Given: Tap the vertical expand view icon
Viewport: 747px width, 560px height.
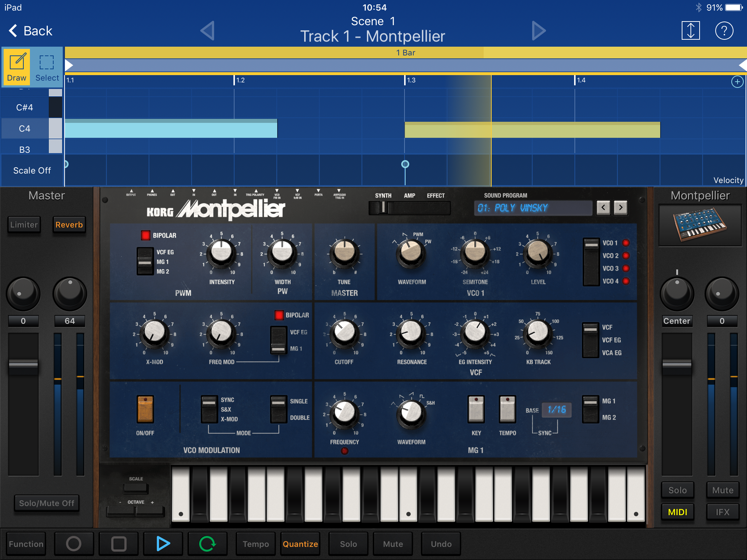Looking at the screenshot, I should tap(690, 31).
